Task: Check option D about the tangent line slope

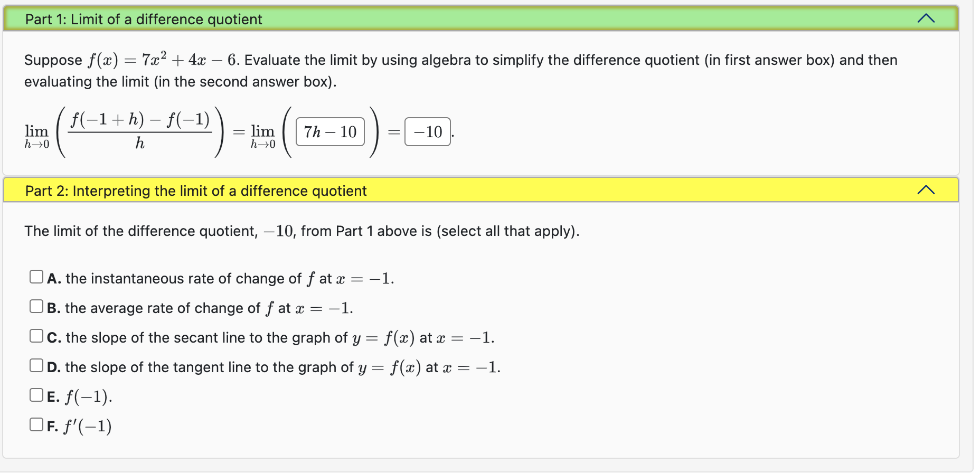Action: click(x=36, y=364)
